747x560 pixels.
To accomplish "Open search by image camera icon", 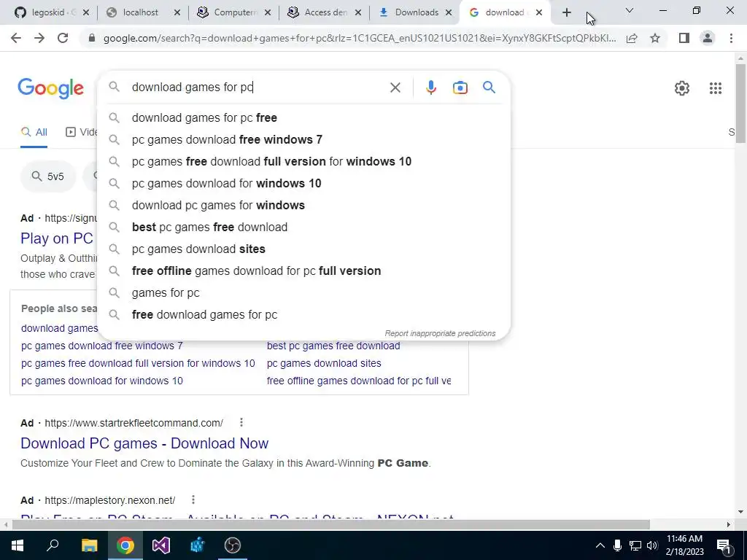I will point(460,87).
